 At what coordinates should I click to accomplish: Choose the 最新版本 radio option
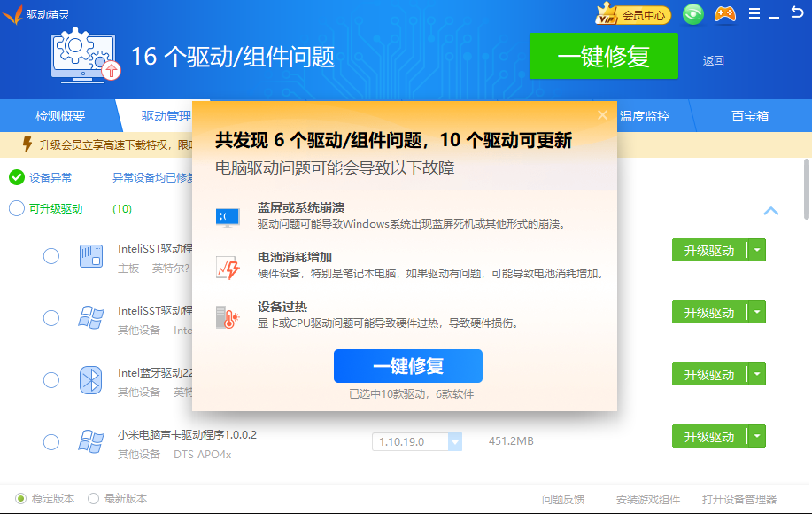(x=93, y=499)
